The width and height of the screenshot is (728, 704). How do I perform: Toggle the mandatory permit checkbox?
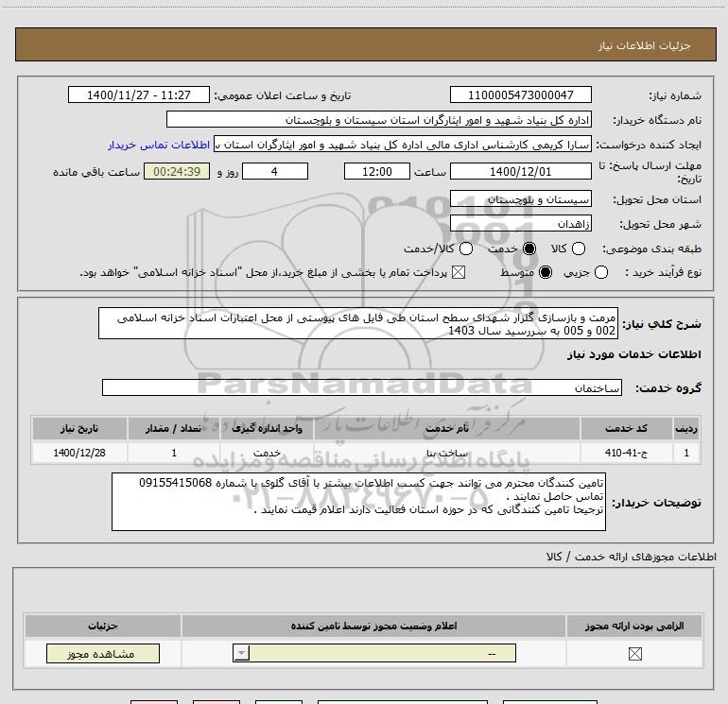point(634,654)
